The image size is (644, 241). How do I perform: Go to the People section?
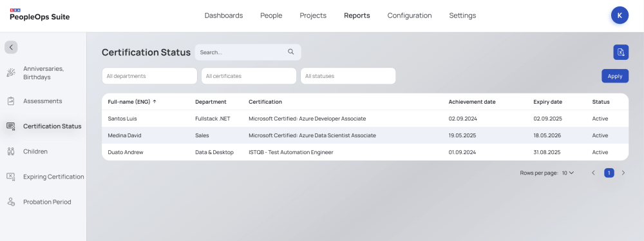click(x=271, y=15)
